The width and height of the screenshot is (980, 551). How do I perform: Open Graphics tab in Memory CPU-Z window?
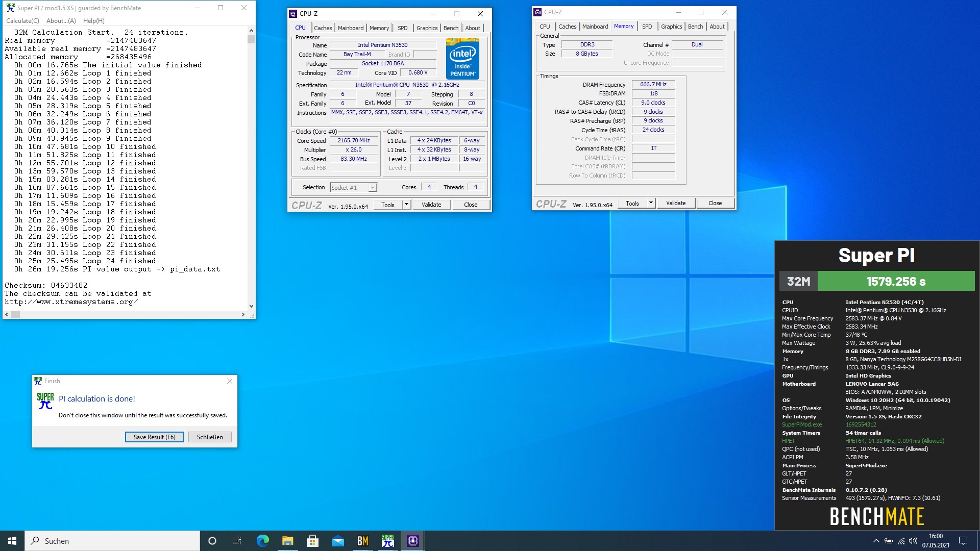click(x=672, y=27)
